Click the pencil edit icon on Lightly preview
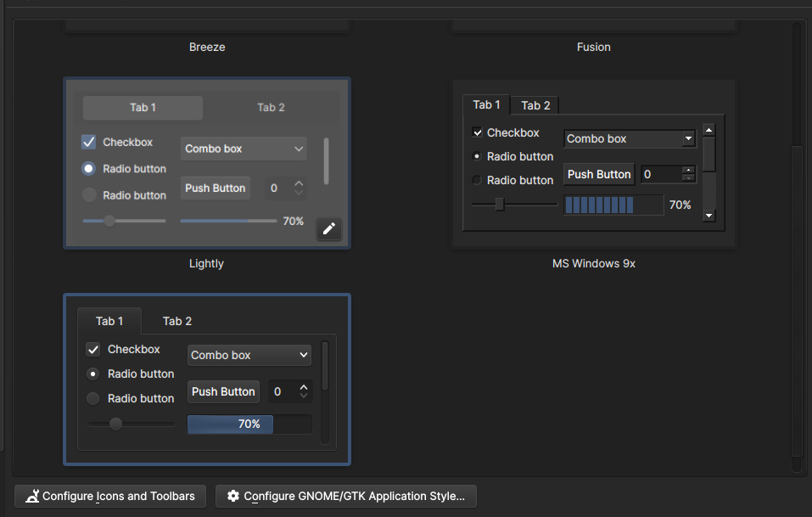Viewport: 812px width, 517px height. click(x=329, y=228)
